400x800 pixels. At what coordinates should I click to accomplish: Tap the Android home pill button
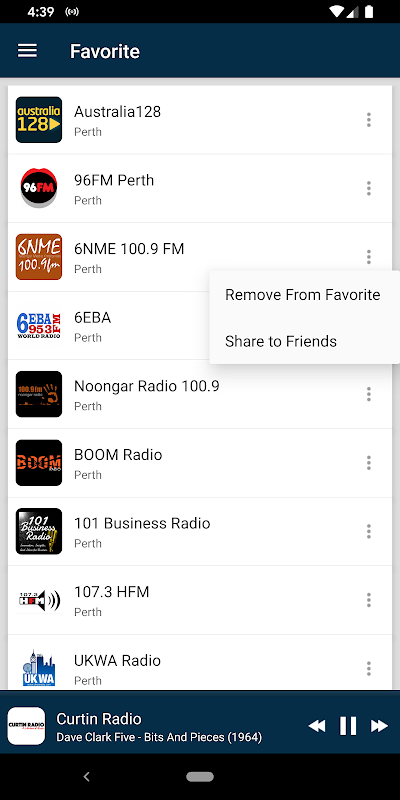coord(200,777)
